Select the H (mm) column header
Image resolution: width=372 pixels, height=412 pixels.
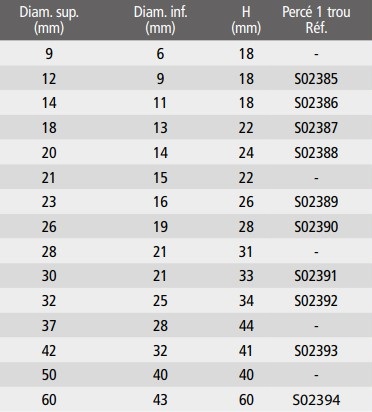click(x=246, y=20)
